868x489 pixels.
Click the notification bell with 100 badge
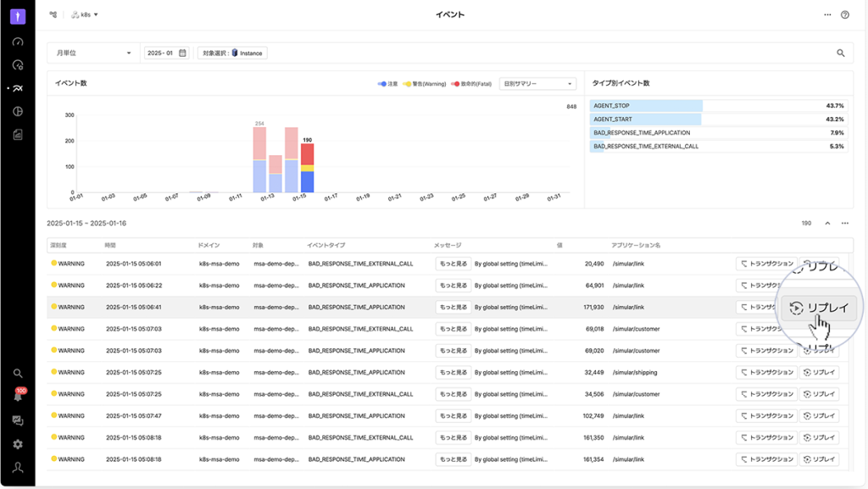18,396
